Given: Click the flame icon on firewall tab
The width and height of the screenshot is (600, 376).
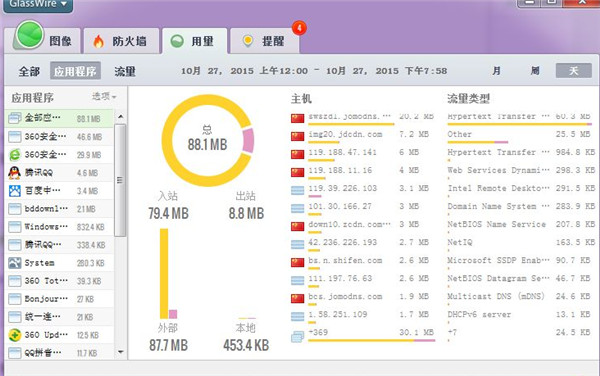Looking at the screenshot, I should pyautogui.click(x=98, y=41).
